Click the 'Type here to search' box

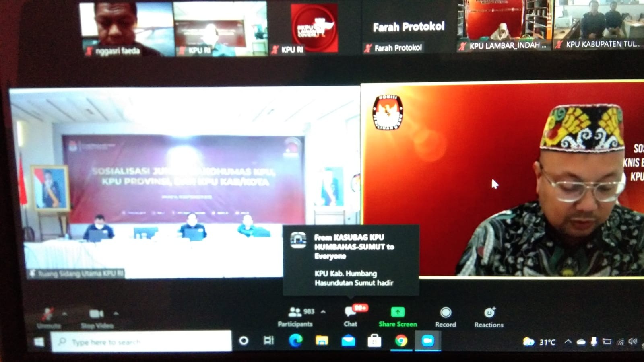141,342
